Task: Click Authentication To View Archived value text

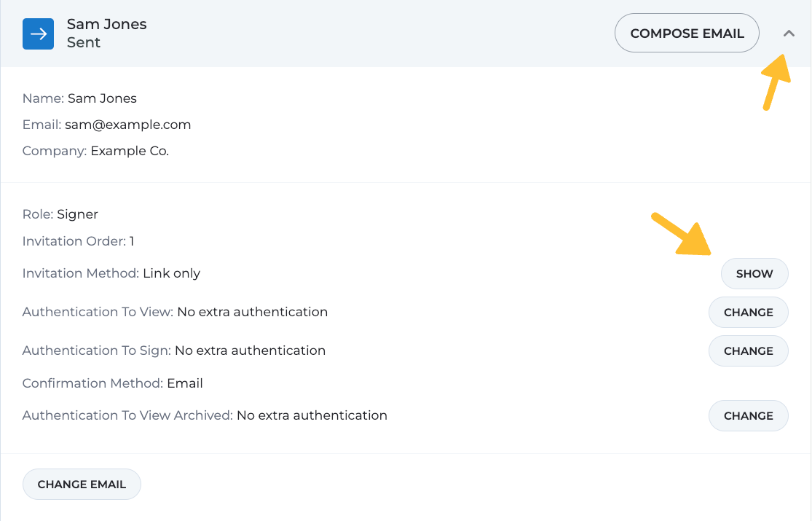Action: [x=312, y=415]
